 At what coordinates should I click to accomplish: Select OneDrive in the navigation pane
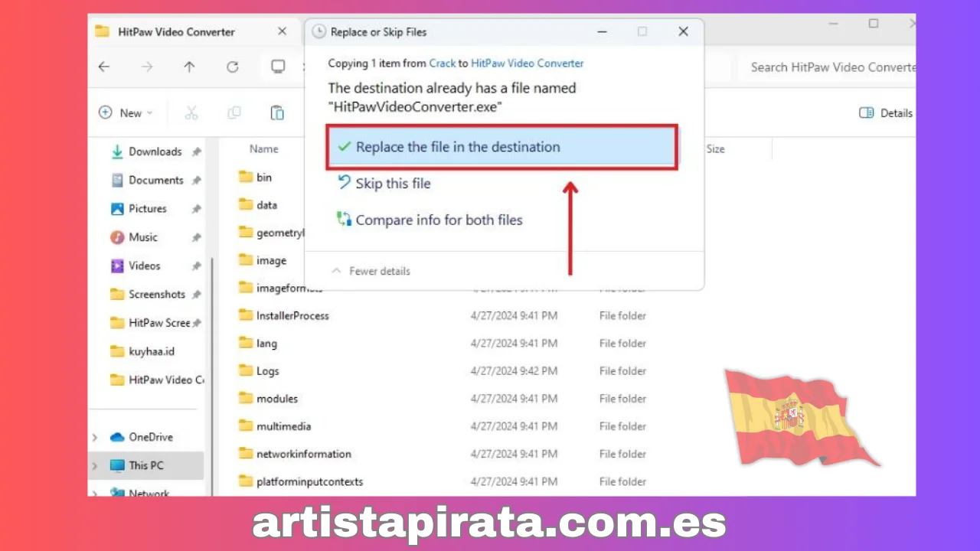pyautogui.click(x=151, y=437)
